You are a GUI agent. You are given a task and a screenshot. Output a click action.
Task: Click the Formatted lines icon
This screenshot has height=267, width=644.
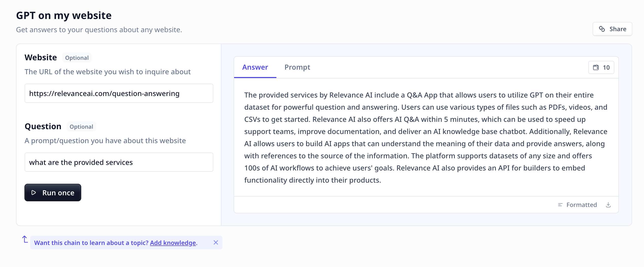pos(560,205)
